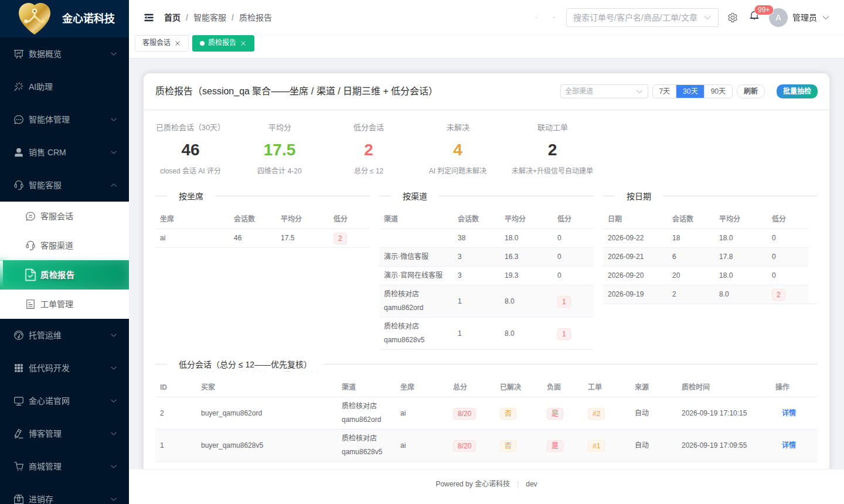Select the 90天 range option

point(718,91)
